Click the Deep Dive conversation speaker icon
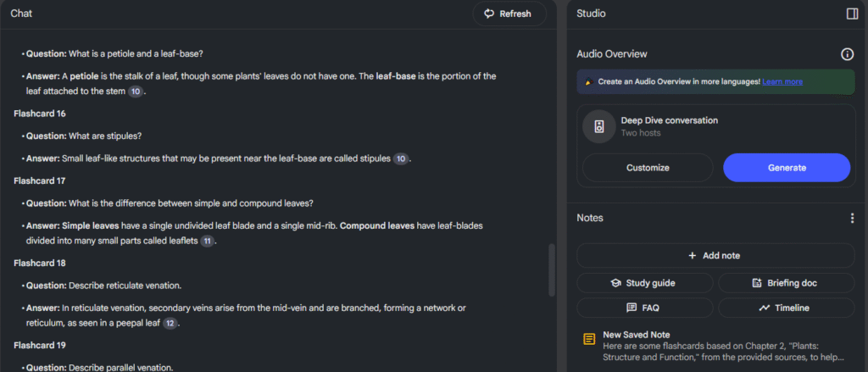Screen dimensions: 868x372 [599, 126]
